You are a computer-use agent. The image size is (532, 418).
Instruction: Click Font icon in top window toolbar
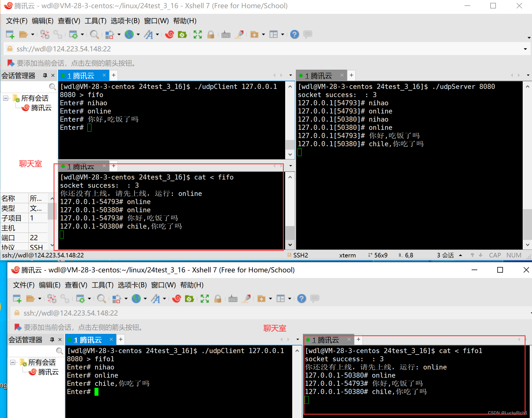click(x=148, y=34)
